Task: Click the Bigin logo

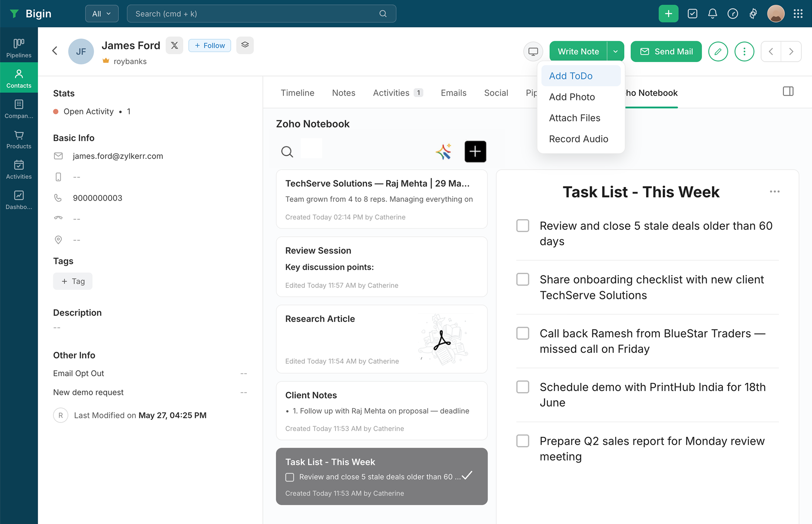Action: [30, 14]
